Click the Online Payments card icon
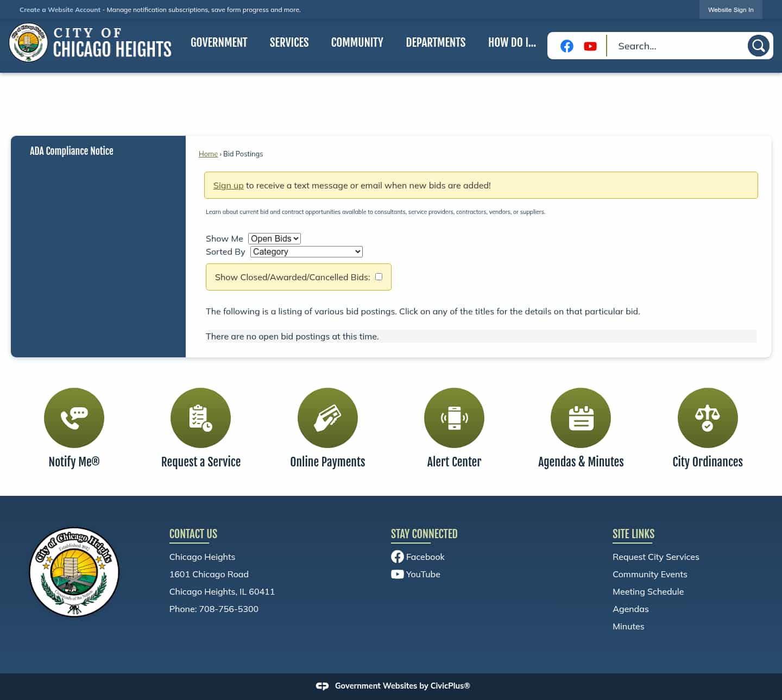Screen dimensions: 782x700 327,418
